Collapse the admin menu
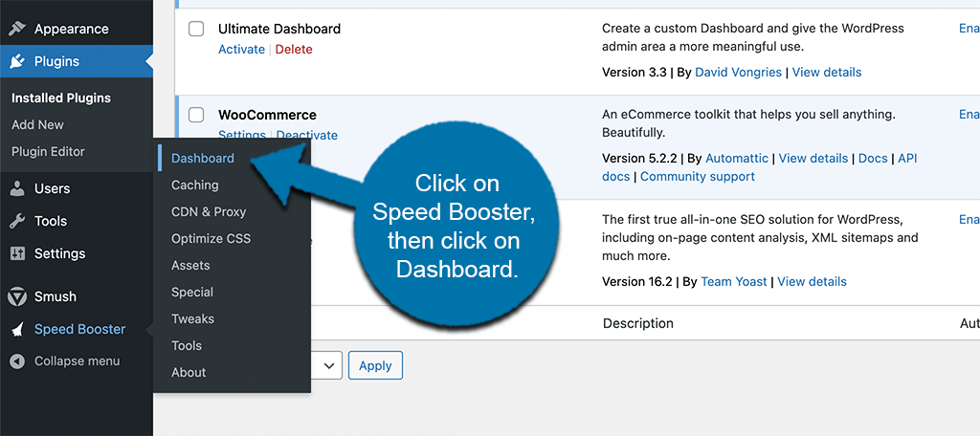 pyautogui.click(x=77, y=361)
